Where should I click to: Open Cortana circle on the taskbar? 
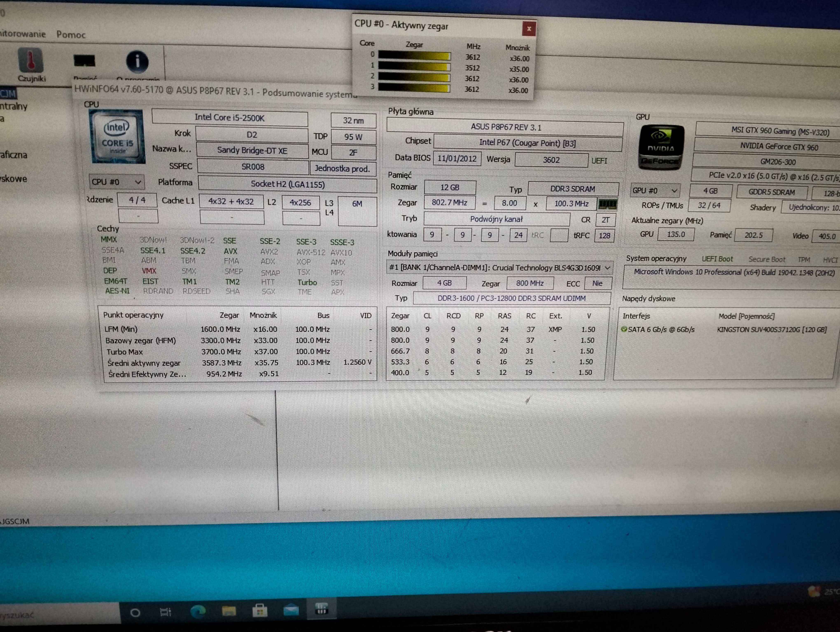[x=135, y=613]
